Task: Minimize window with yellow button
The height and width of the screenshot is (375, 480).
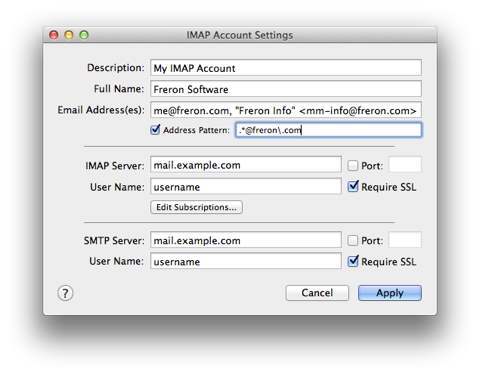Action: (x=69, y=35)
